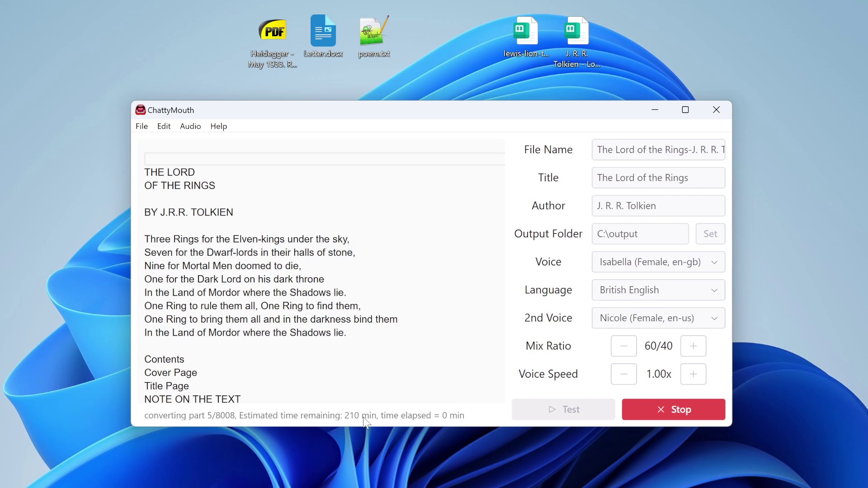Decrease the Mix Ratio with minus button
This screenshot has height=488, width=868.
click(x=623, y=346)
